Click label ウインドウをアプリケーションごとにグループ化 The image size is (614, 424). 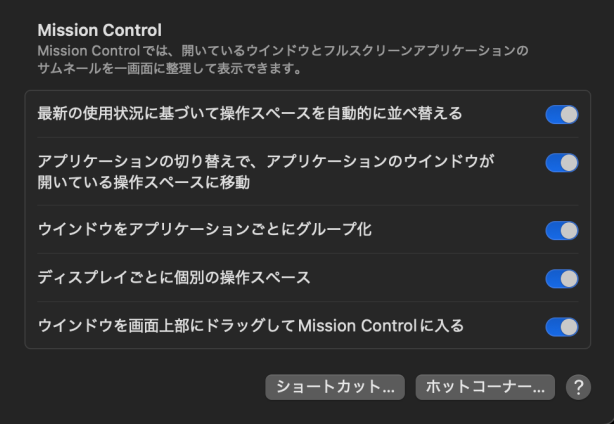point(204,229)
